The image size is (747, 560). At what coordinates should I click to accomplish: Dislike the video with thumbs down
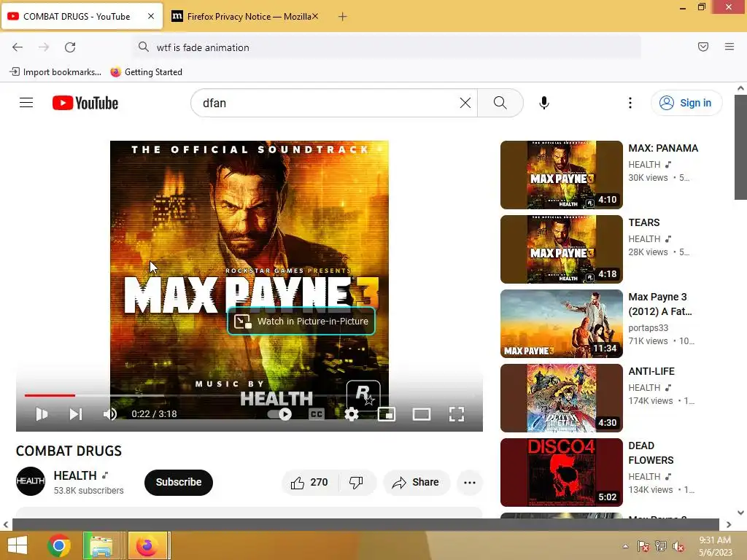pos(356,483)
